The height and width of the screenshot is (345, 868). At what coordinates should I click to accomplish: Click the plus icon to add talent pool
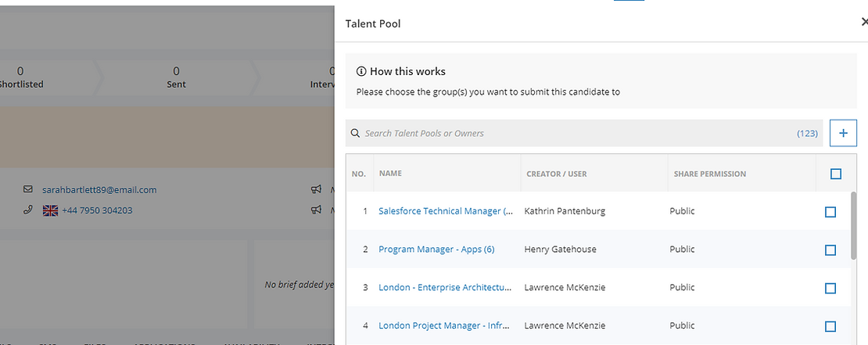pos(843,133)
